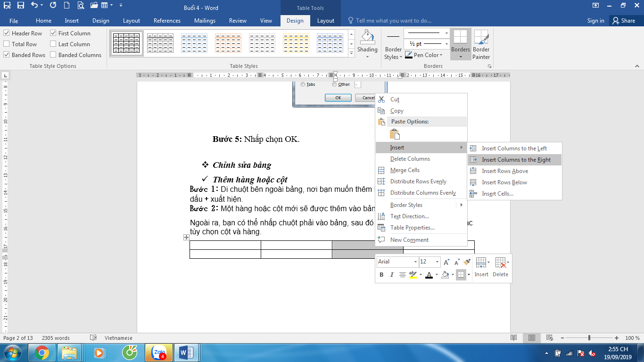Click Shrink Font icon in mini toolbar

457,262
